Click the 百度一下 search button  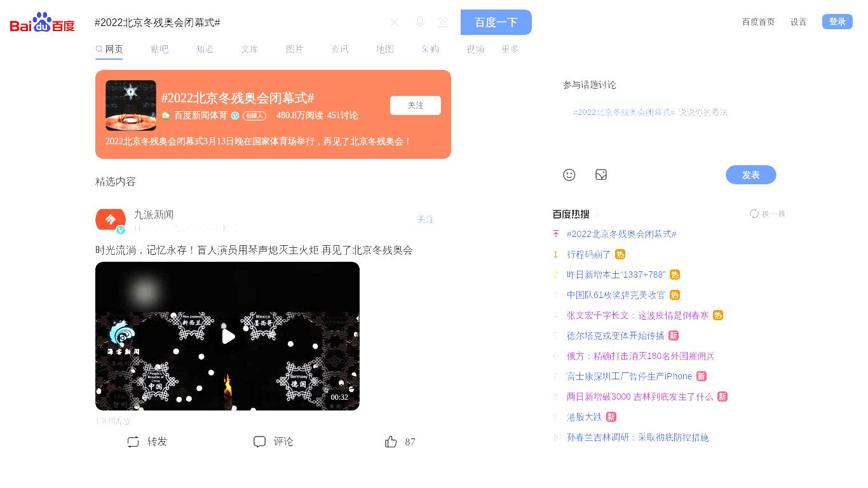496,22
